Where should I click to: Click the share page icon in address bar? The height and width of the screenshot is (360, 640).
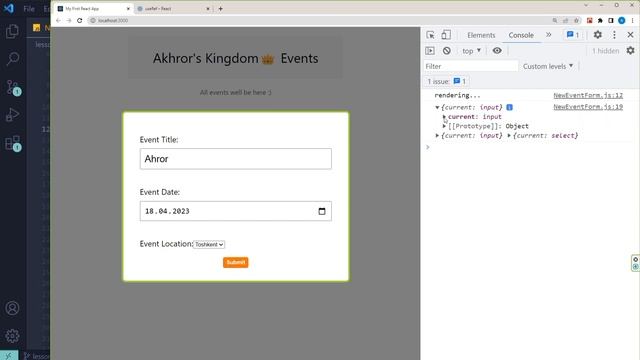565,20
